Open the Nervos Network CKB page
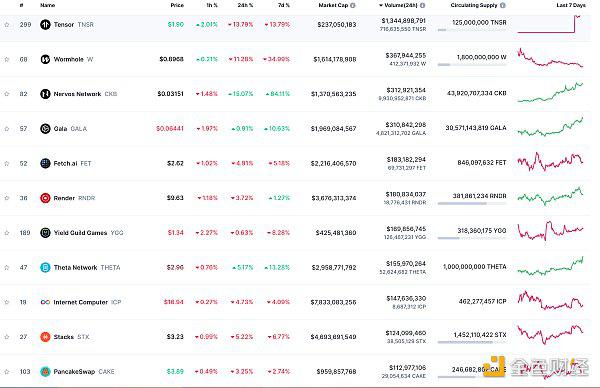This screenshot has height=388, width=600. click(x=85, y=94)
